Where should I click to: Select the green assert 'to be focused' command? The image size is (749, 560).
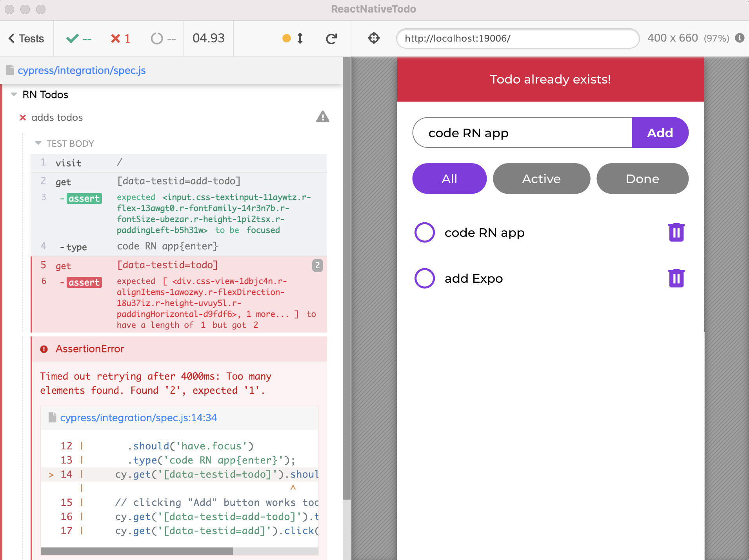click(179, 214)
